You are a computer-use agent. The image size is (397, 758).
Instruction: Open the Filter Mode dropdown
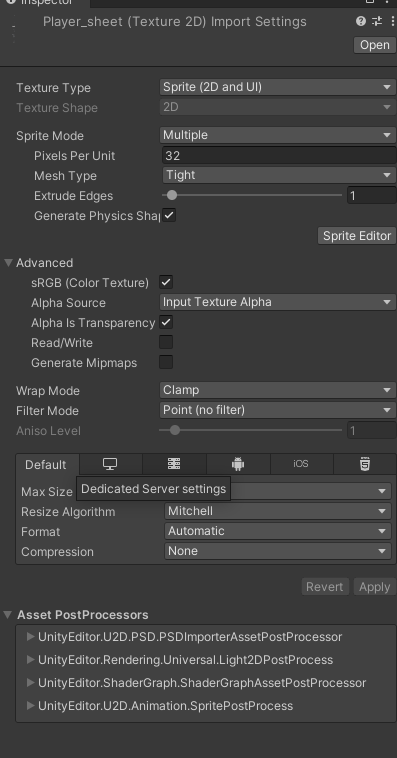(278, 410)
